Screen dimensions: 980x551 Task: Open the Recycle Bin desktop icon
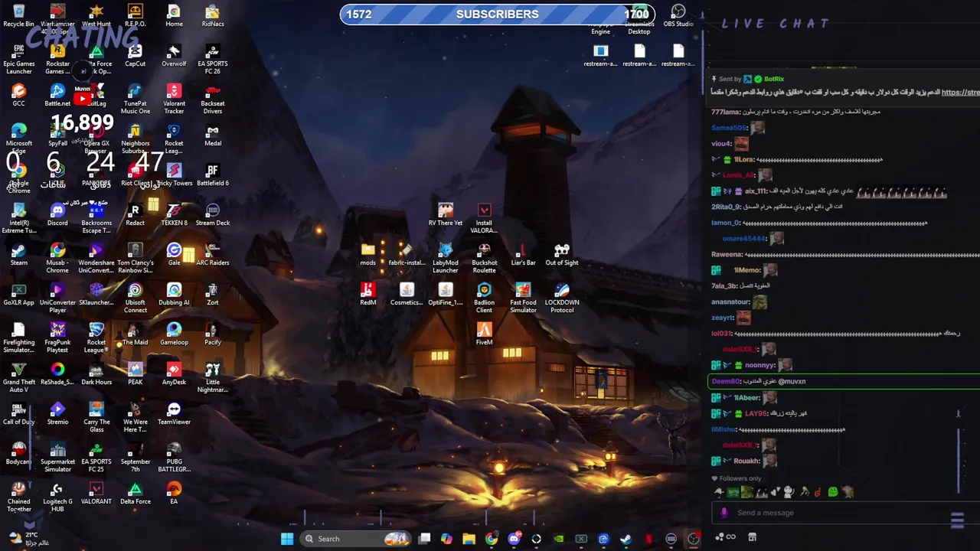pyautogui.click(x=18, y=15)
